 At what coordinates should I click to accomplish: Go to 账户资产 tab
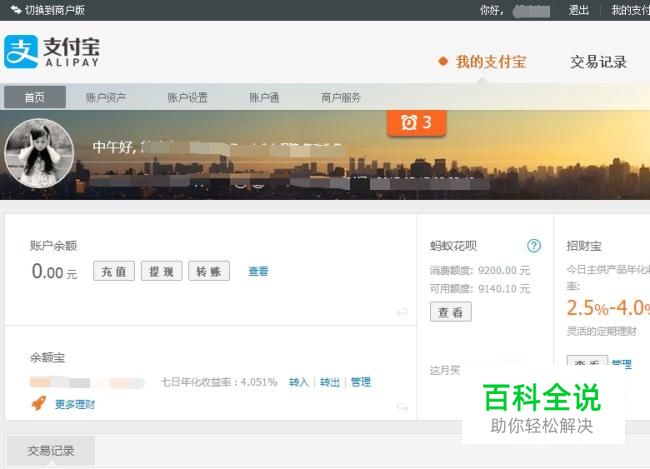point(106,97)
